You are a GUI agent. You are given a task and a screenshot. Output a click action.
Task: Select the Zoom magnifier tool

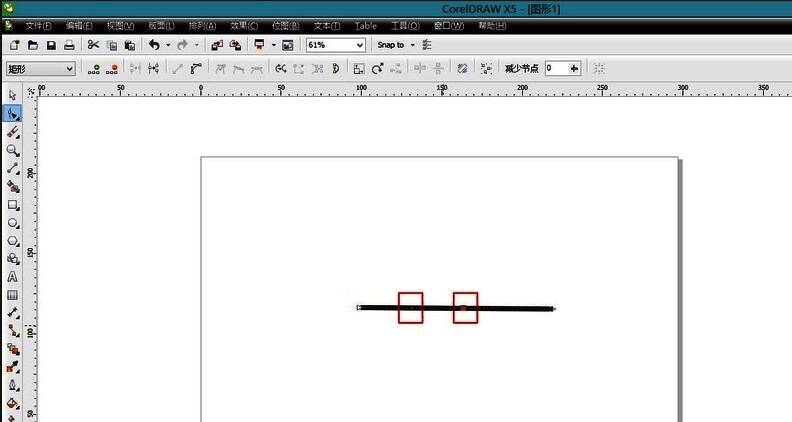tap(13, 150)
